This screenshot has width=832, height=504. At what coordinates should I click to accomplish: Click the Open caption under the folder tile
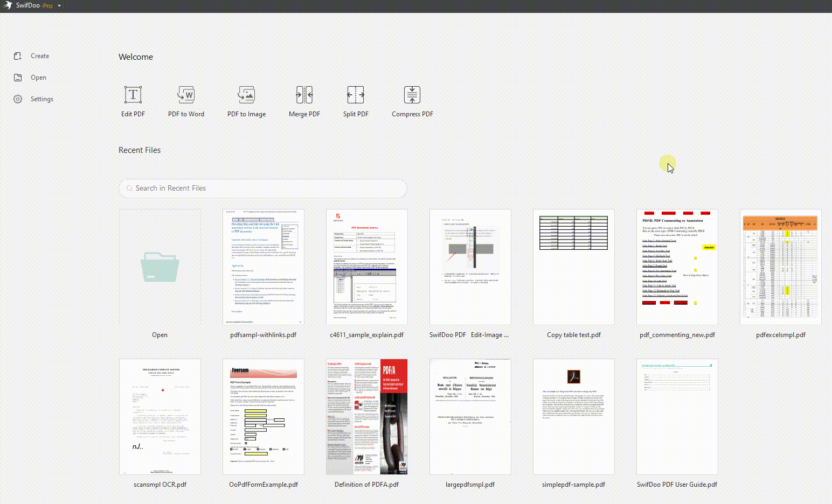click(160, 335)
